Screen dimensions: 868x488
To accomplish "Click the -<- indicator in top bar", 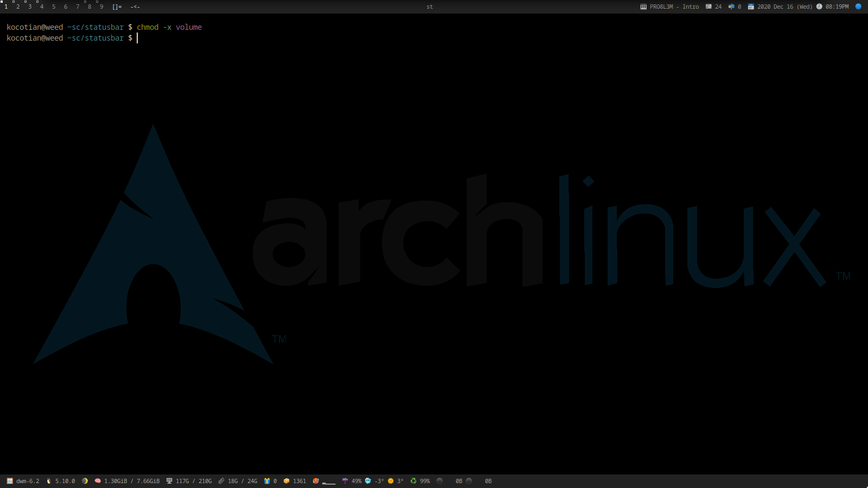I will (135, 7).
